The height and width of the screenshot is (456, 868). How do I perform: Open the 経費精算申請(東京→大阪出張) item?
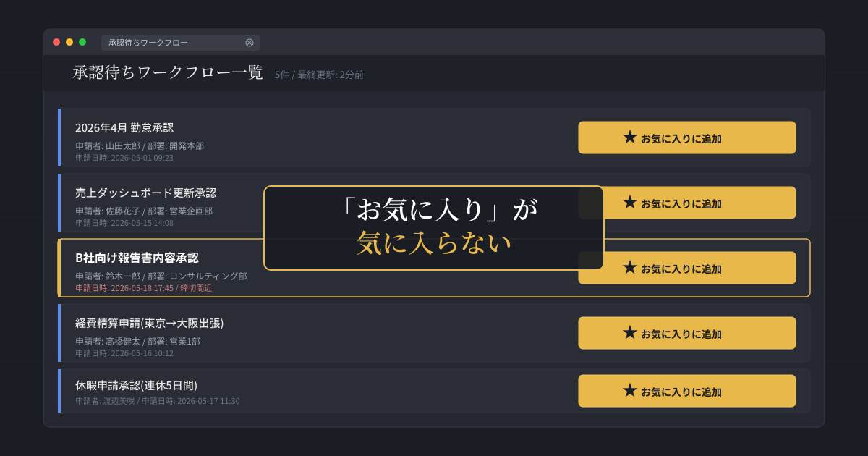click(149, 323)
